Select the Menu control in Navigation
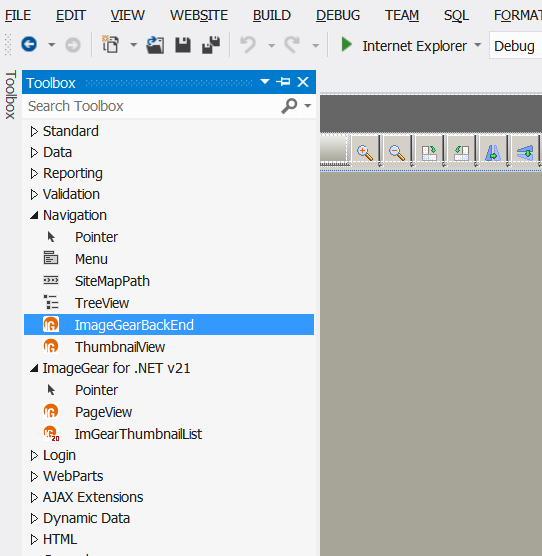 pos(169,259)
